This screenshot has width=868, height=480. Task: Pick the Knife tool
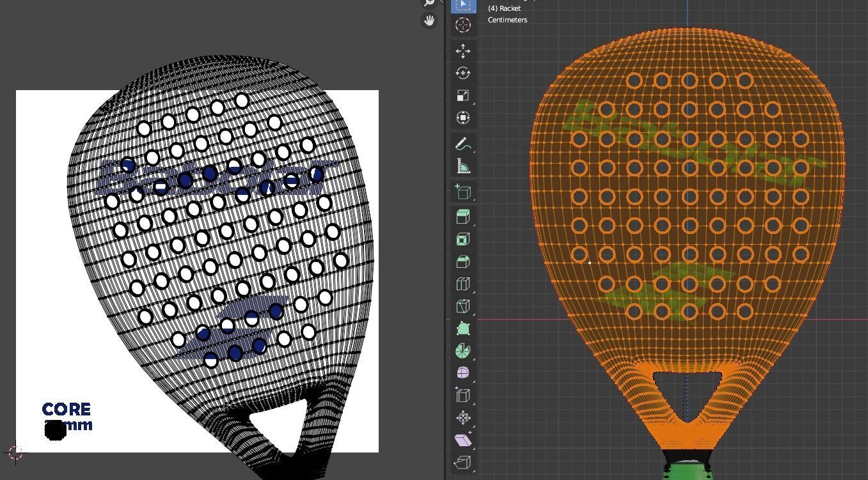tap(462, 306)
